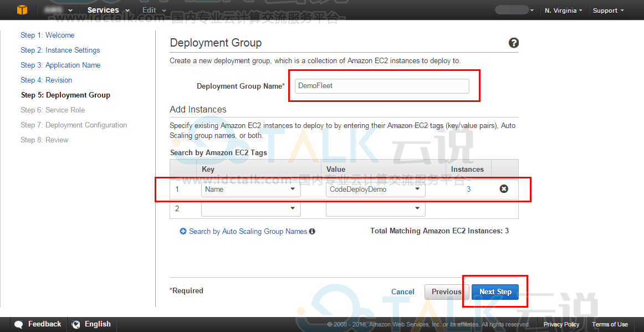Change language from English

(91, 324)
